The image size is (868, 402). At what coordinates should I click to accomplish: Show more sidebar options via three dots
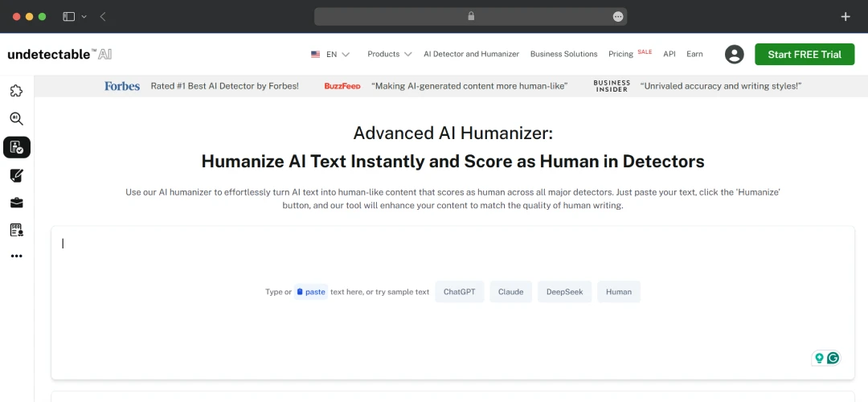pyautogui.click(x=17, y=256)
